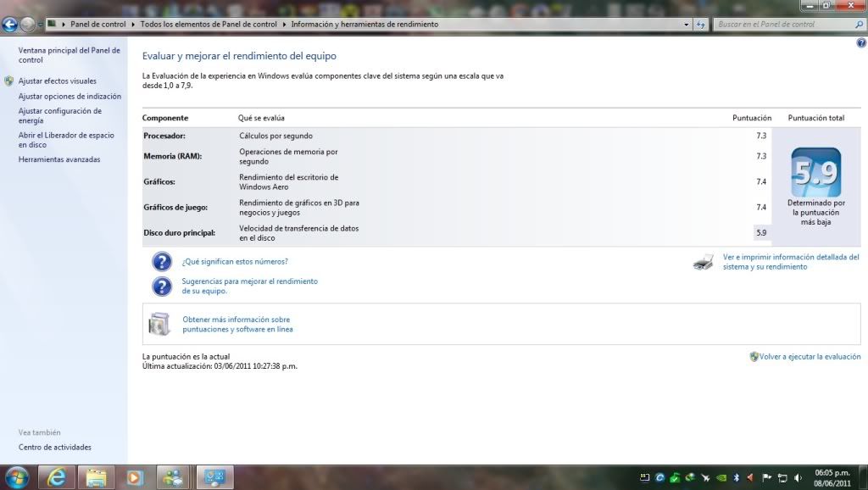Viewport: 868px width, 490px height.
Task: Click the question icon beside ¿Qué significan estos números?
Action: pyautogui.click(x=162, y=261)
